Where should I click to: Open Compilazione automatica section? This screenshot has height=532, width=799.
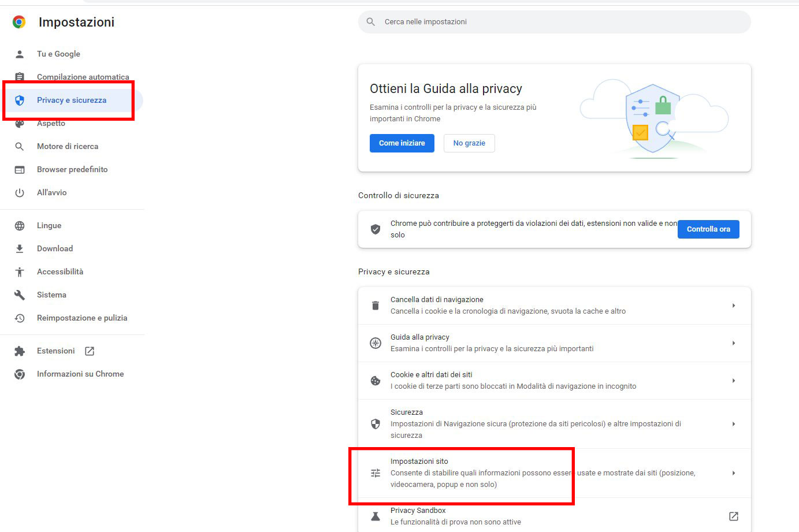(83, 77)
